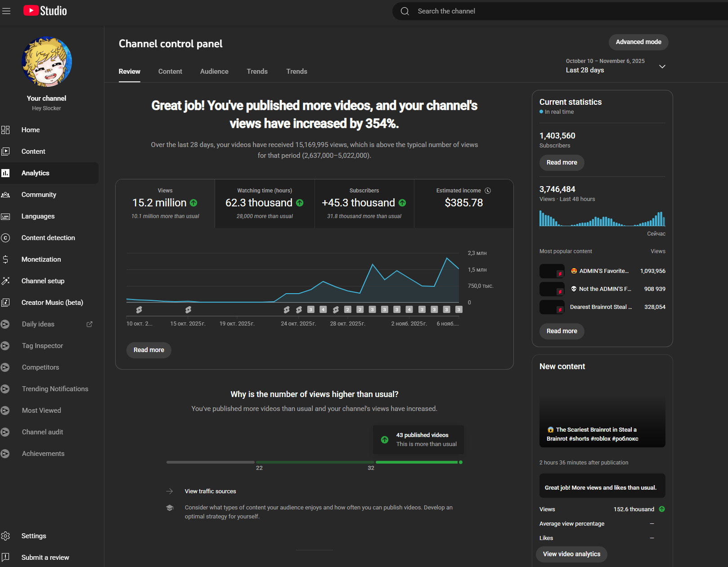
Task: Click the Estimated income clock icon
Action: (x=488, y=191)
